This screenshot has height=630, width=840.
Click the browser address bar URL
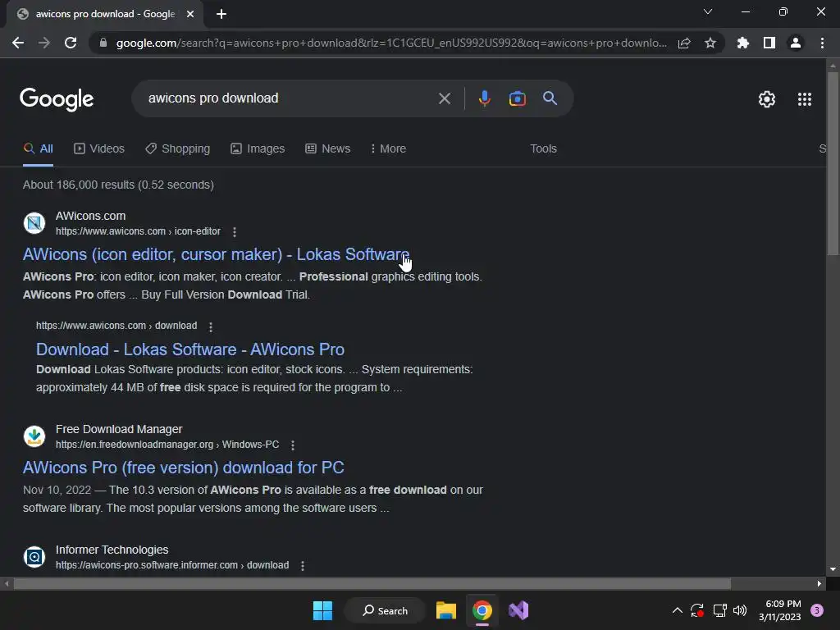[x=391, y=43]
